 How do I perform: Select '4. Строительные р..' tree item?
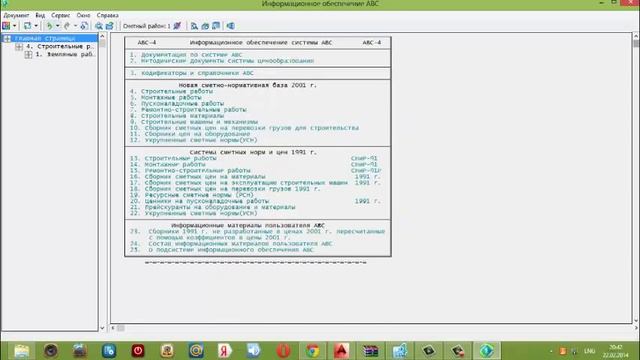click(x=60, y=47)
